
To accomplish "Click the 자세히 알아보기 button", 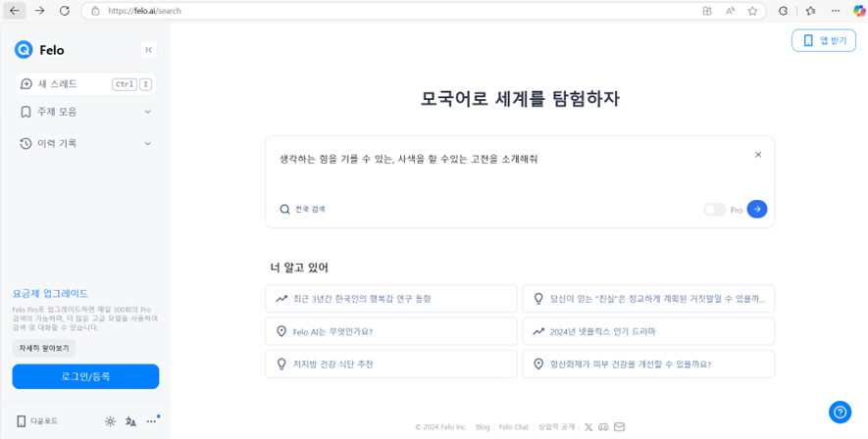I will click(x=44, y=348).
